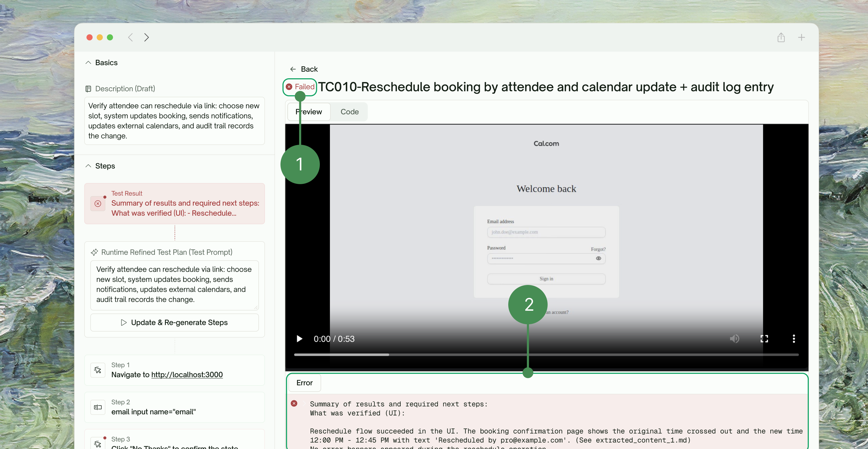Click the red error icon in log

pos(294,404)
